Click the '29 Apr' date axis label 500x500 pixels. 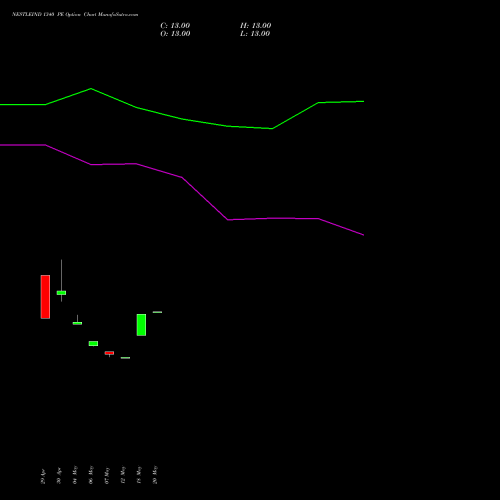(x=43, y=477)
